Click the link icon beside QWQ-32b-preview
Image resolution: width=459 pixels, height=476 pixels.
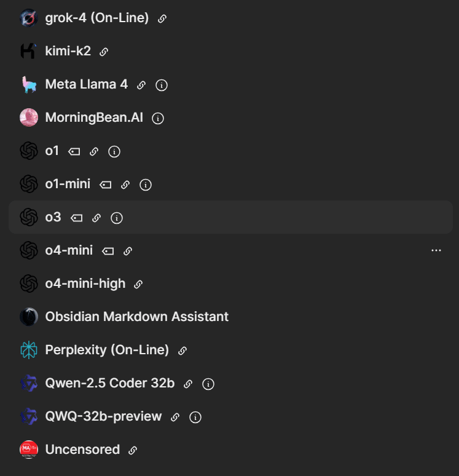point(175,417)
